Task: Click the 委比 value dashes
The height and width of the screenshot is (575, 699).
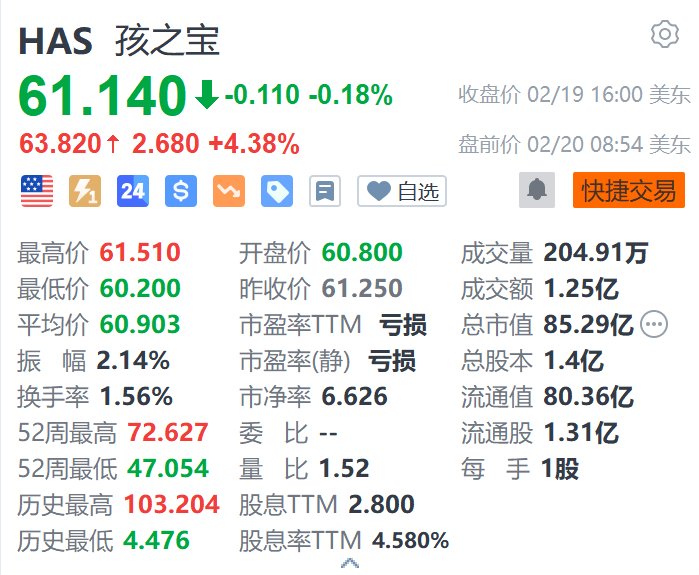Action: tap(328, 433)
